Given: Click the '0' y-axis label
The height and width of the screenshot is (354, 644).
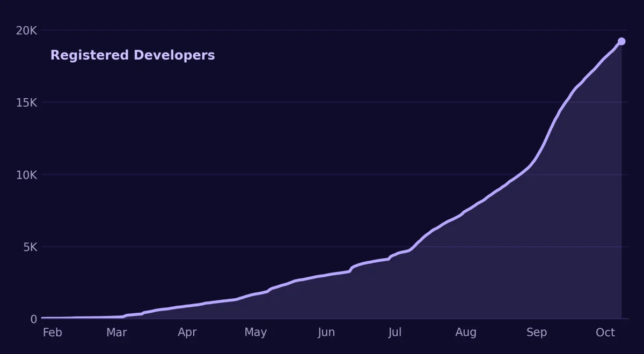Looking at the screenshot, I should (34, 319).
